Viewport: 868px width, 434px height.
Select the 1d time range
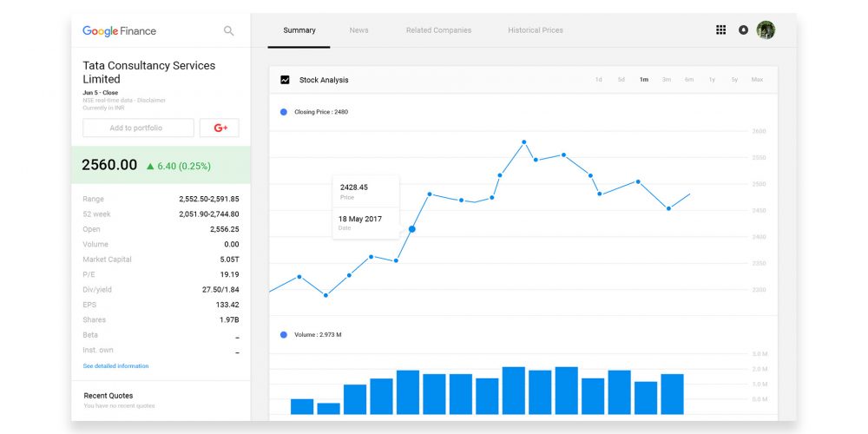[x=598, y=80]
